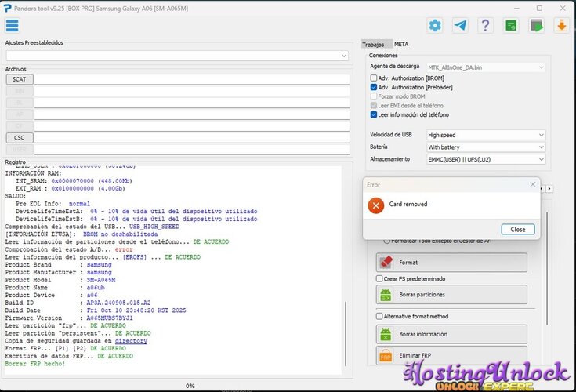
Task: Click the green calendar-style toolbar icon
Action: point(511,26)
